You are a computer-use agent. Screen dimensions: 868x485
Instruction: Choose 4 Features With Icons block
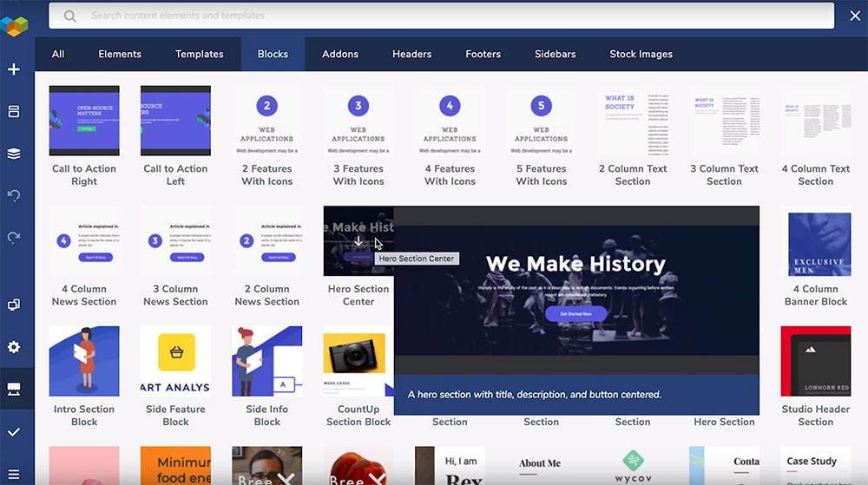pyautogui.click(x=450, y=121)
